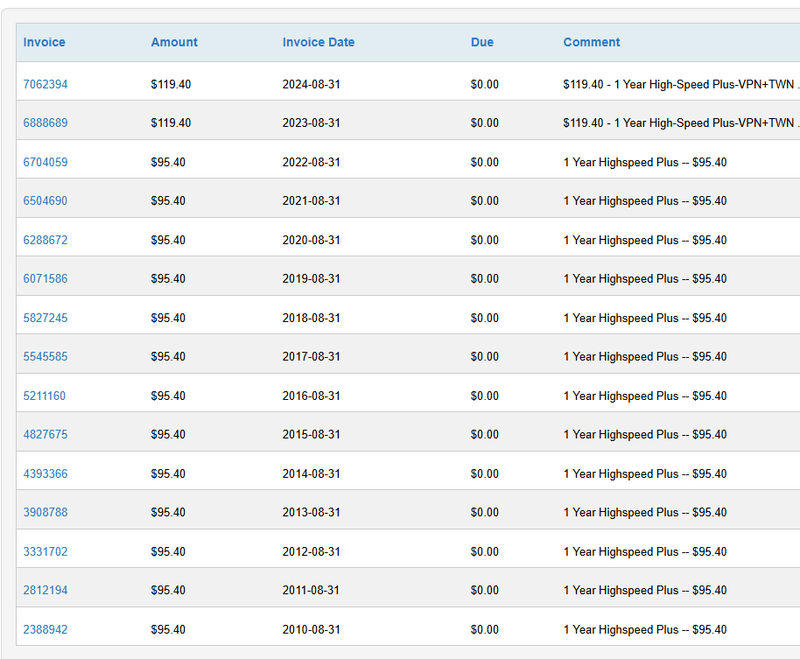Select the 2011-08-31 invoice date
800x659 pixels.
coord(311,591)
